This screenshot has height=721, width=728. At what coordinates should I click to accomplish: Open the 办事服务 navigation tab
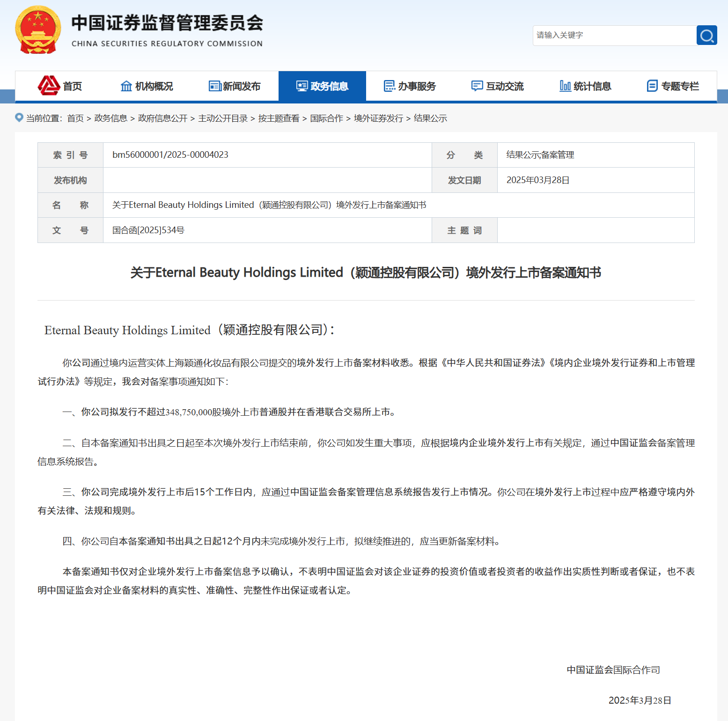[410, 86]
